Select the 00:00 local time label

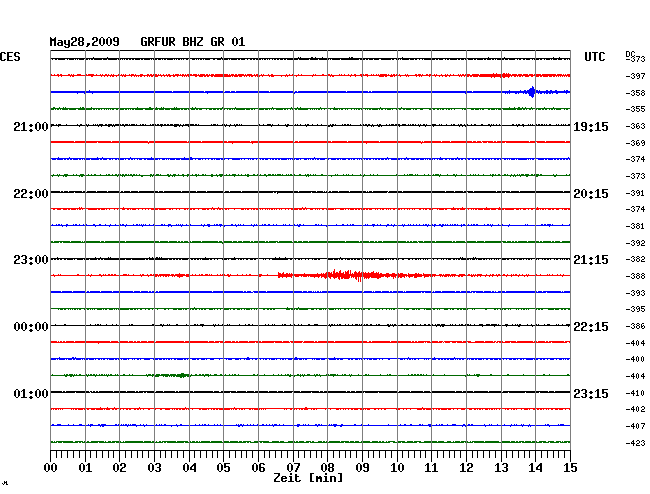click(x=31, y=327)
